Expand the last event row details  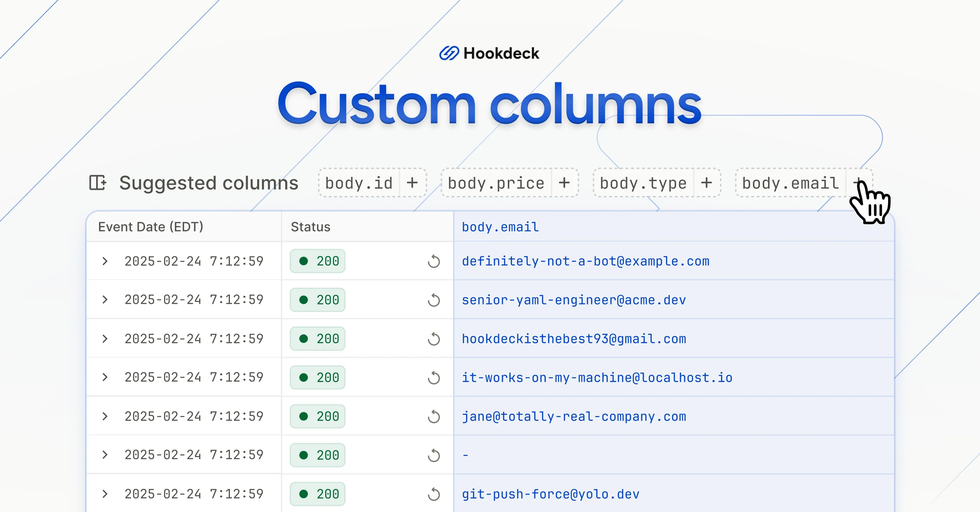(x=105, y=494)
